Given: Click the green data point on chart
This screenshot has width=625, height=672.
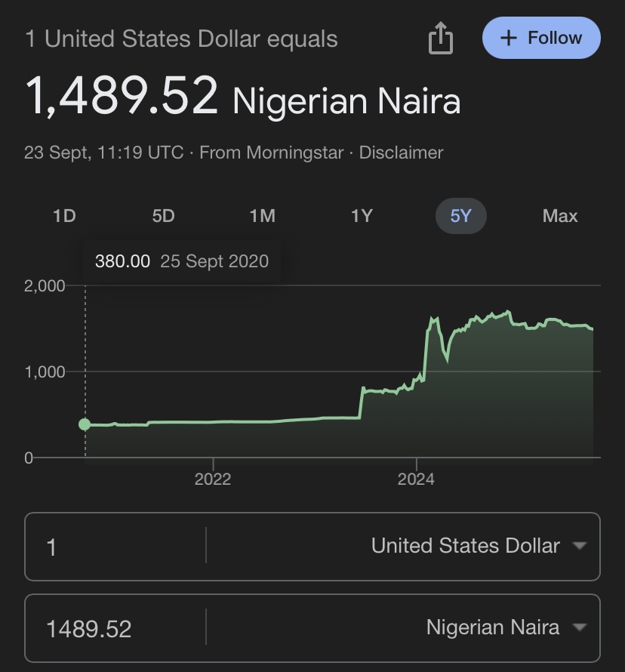Looking at the screenshot, I should (x=85, y=424).
